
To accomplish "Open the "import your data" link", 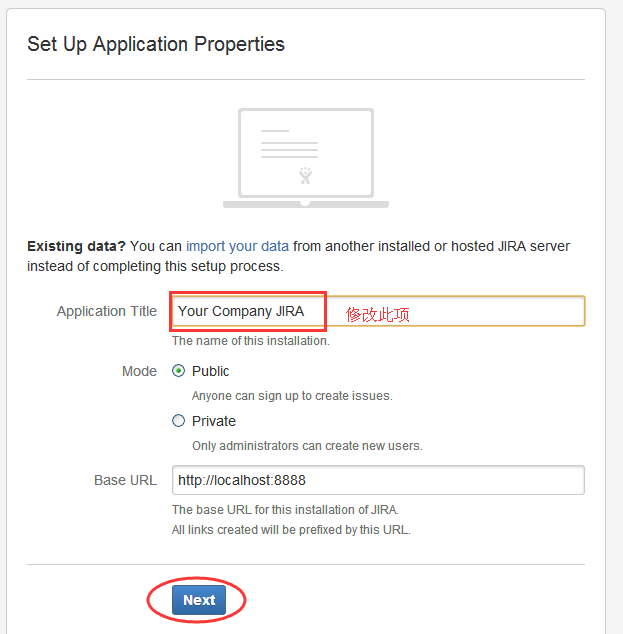I will pos(237,246).
